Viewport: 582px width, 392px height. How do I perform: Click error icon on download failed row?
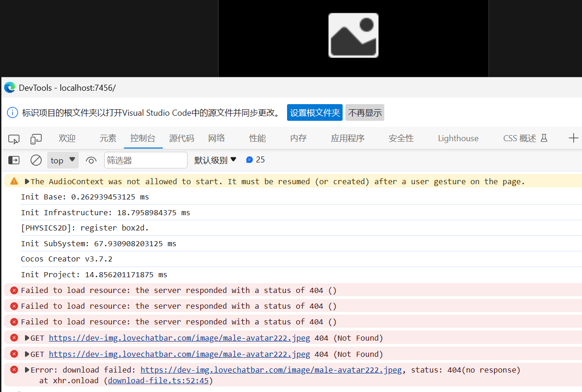pyautogui.click(x=14, y=370)
